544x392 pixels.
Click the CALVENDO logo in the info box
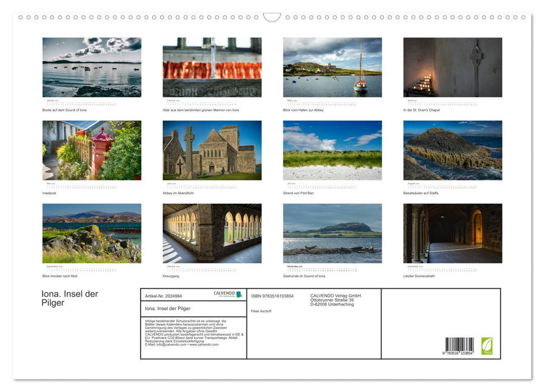pos(226,295)
